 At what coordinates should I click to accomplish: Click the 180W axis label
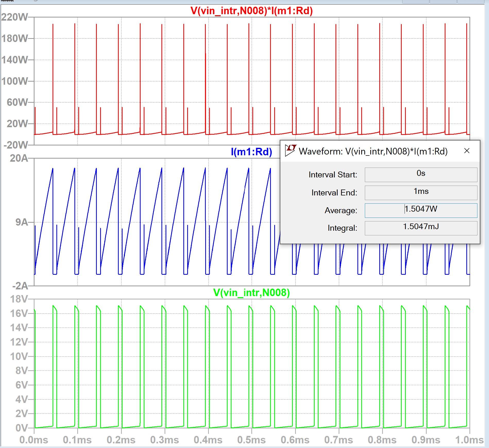point(15,39)
